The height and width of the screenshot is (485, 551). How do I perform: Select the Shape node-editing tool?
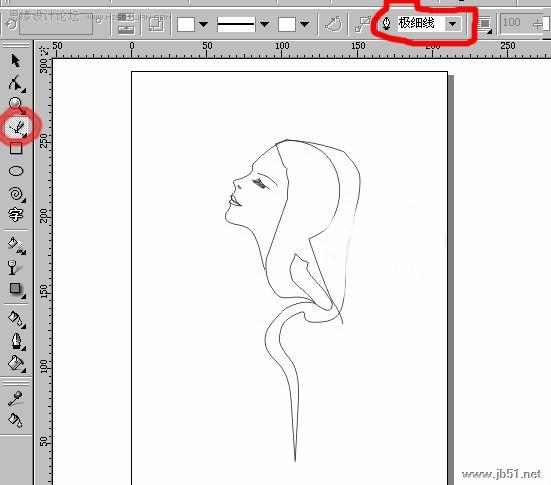(x=16, y=84)
